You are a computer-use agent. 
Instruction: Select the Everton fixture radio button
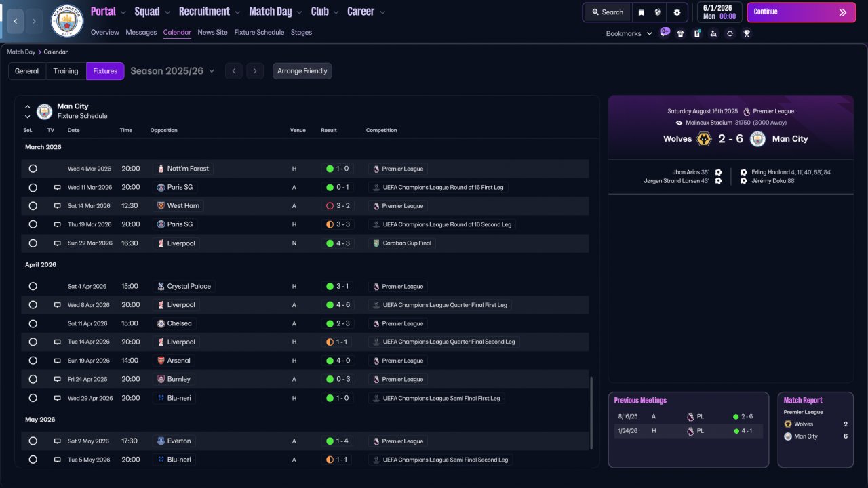pos(33,441)
